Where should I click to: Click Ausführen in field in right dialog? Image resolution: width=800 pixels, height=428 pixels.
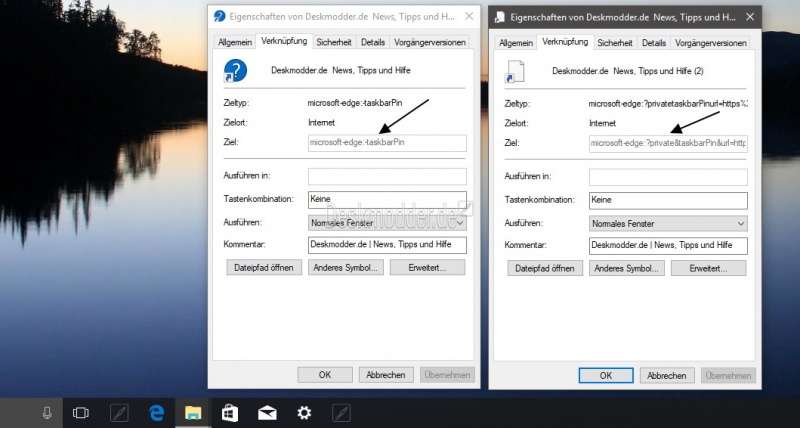pos(668,178)
